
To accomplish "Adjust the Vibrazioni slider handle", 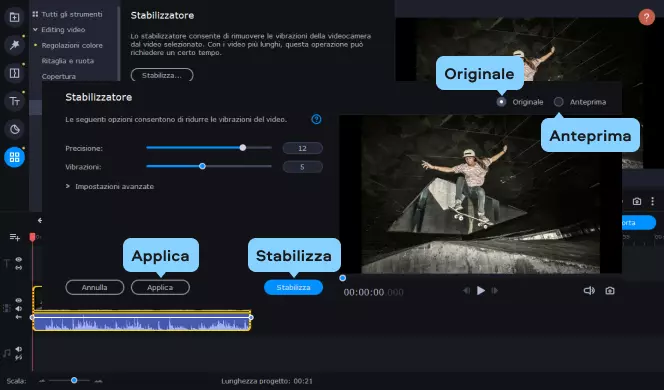I will (x=202, y=166).
